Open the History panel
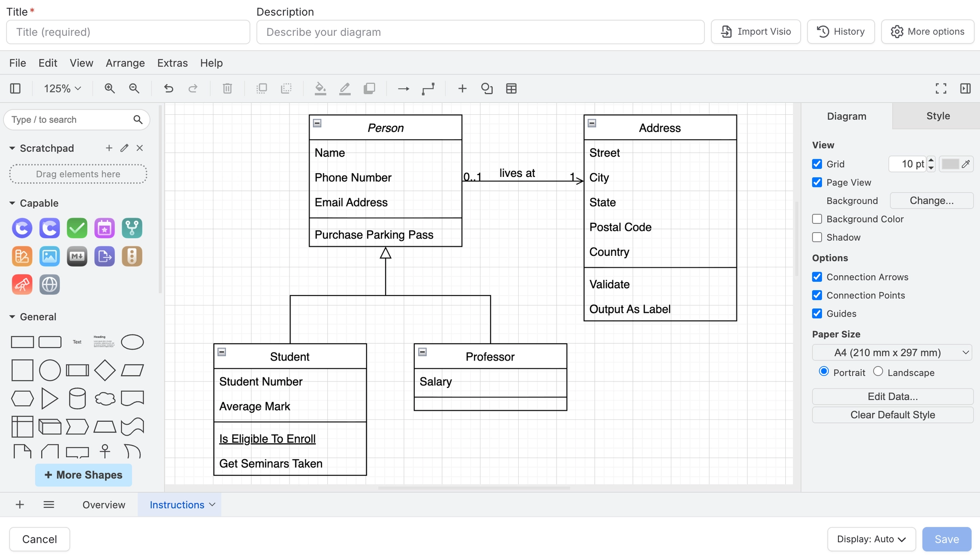This screenshot has height=559, width=980. [x=841, y=32]
